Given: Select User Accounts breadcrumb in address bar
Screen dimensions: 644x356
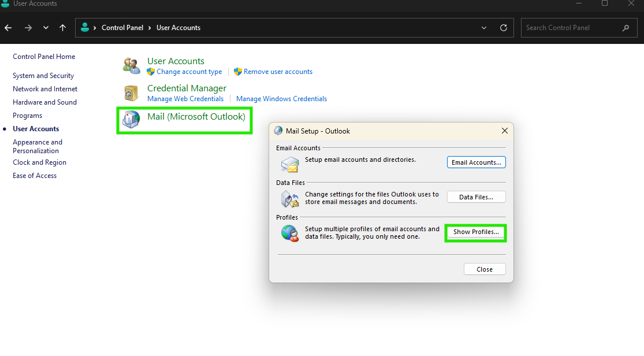Looking at the screenshot, I should [x=178, y=28].
